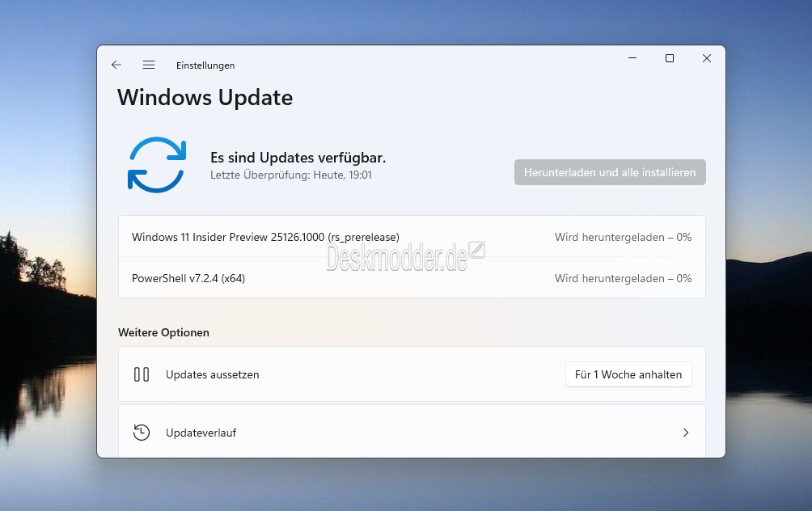Click Für 1 Woche anhalten button
This screenshot has width=812, height=511.
[x=628, y=374]
